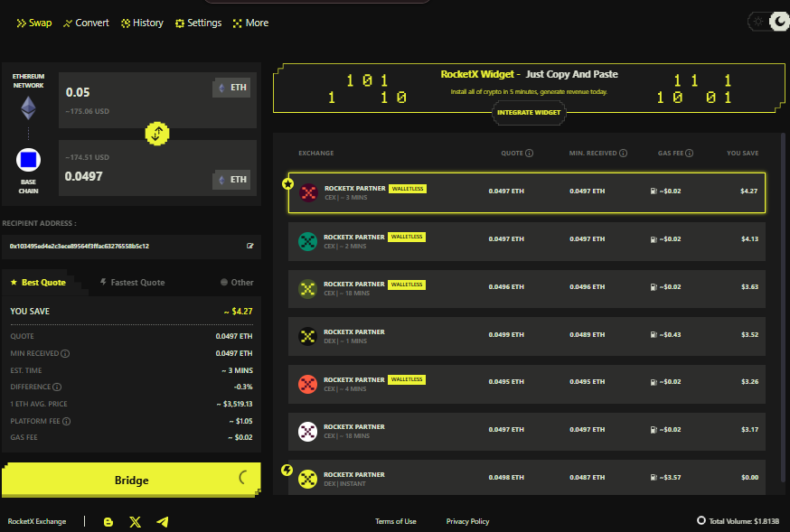This screenshot has width=790, height=532.
Task: Open source ETH token selector
Action: [x=231, y=88]
